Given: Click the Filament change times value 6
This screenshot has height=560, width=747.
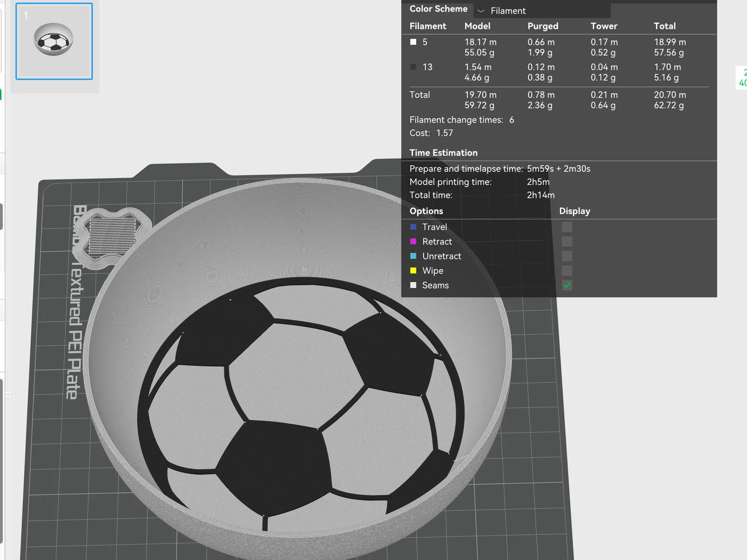Looking at the screenshot, I should pyautogui.click(x=512, y=120).
